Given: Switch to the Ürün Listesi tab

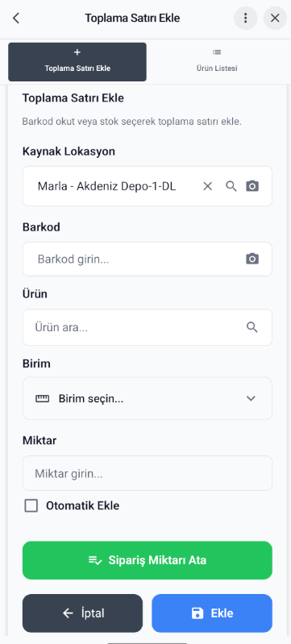Looking at the screenshot, I should [217, 62].
